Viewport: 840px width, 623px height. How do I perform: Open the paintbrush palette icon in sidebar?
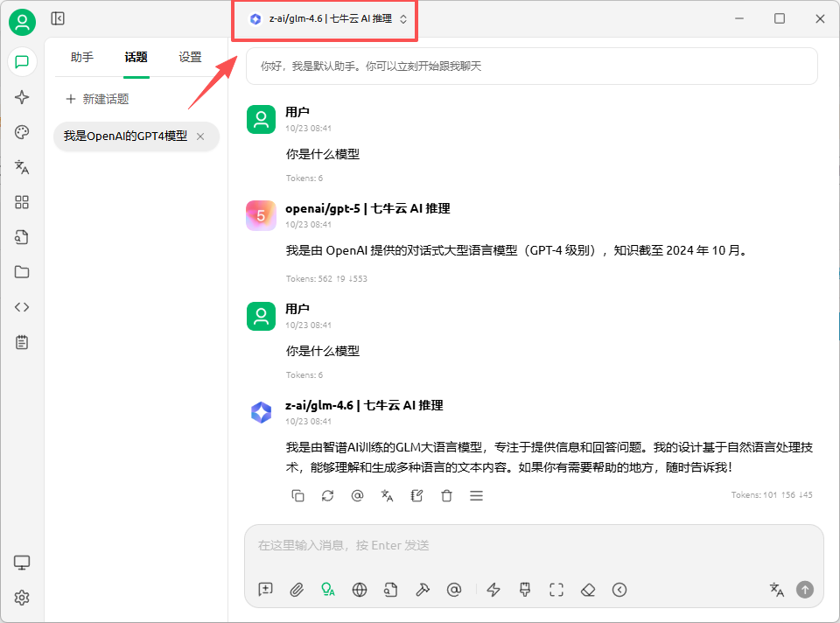(x=22, y=132)
